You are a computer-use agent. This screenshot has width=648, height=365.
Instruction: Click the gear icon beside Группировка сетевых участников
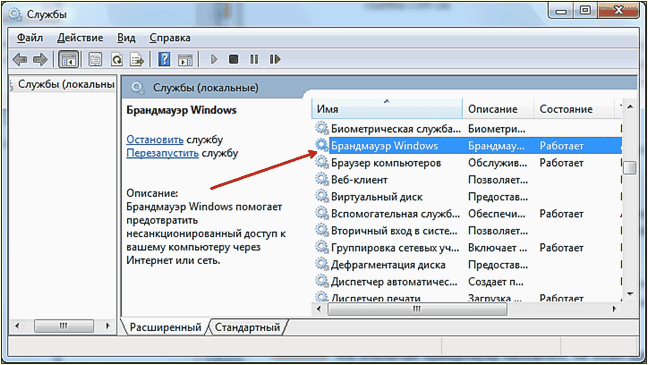pyautogui.click(x=322, y=247)
